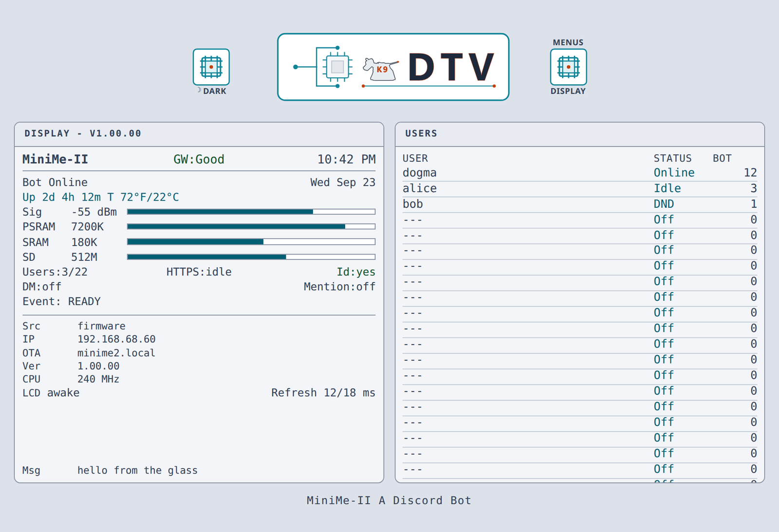
Task: Click bot count 12 for dogma
Action: pyautogui.click(x=750, y=173)
